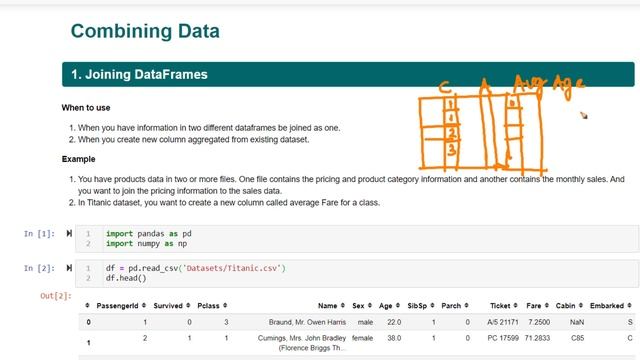Click the 'Ticket' column header text

[x=500, y=306]
